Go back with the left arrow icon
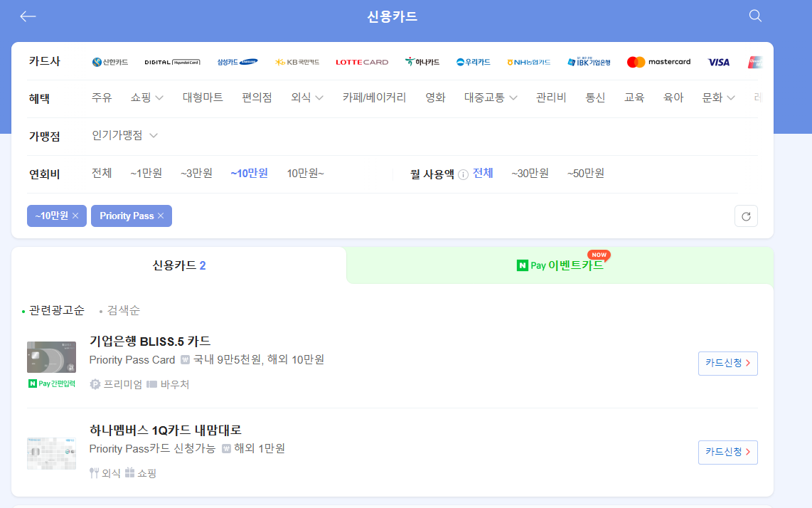The width and height of the screenshot is (812, 508). coord(28,16)
